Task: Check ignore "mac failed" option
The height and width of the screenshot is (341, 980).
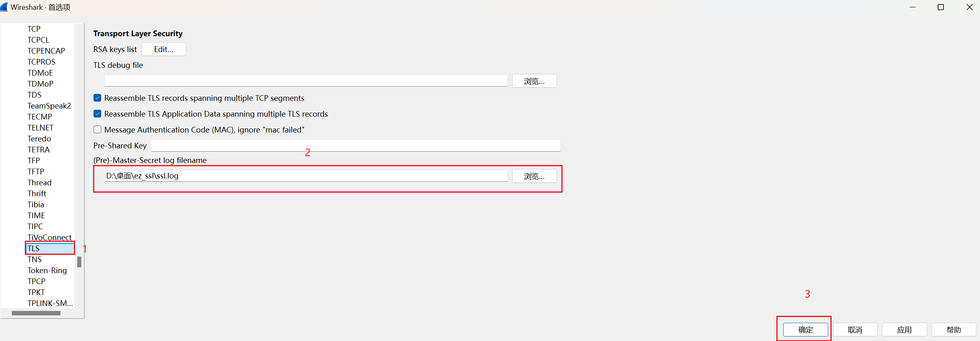Action: point(98,130)
